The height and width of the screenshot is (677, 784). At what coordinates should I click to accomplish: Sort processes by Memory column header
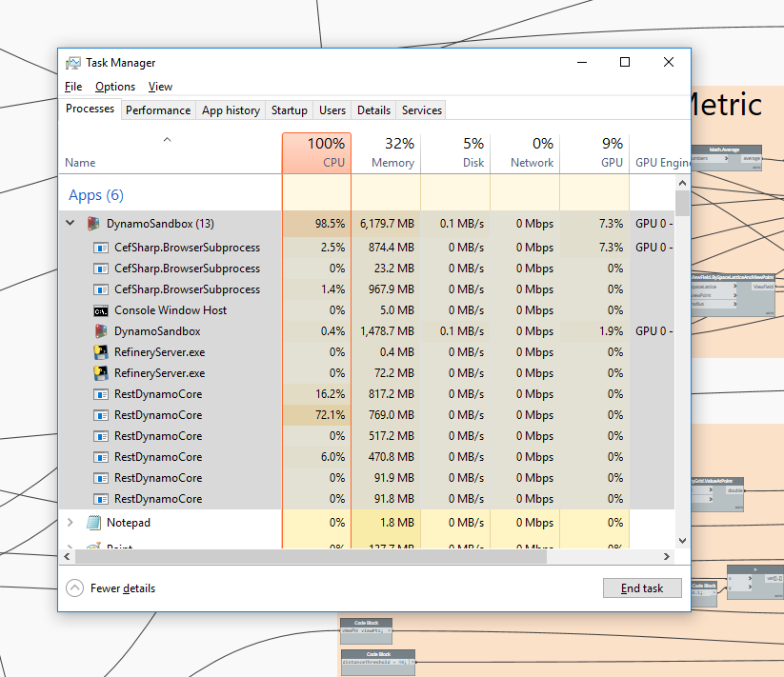pyautogui.click(x=386, y=153)
